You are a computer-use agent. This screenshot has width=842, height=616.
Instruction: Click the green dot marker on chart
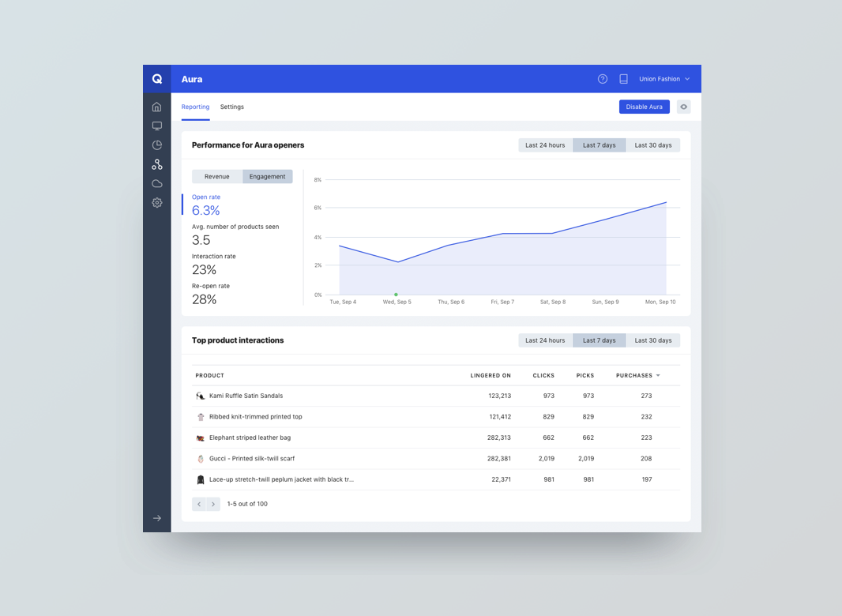pos(396,295)
